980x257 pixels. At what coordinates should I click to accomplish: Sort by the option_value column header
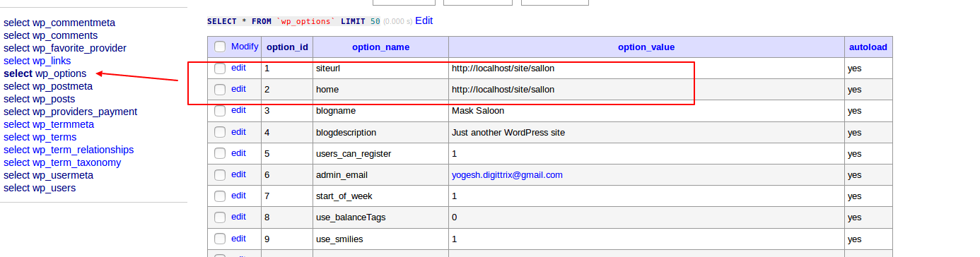(646, 47)
